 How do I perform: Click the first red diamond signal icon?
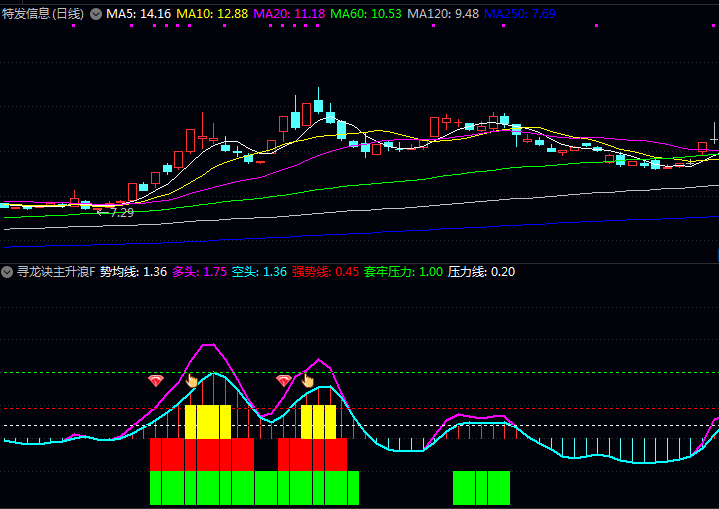(x=155, y=380)
